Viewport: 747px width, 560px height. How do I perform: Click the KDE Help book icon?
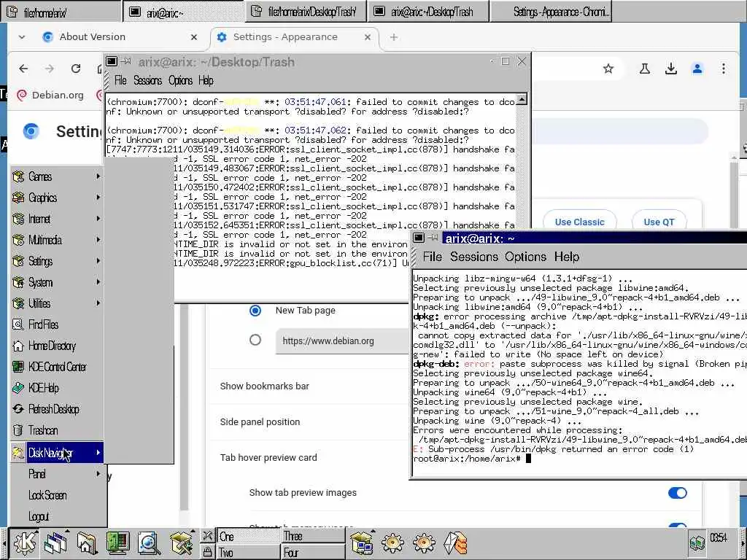pyautogui.click(x=18, y=388)
